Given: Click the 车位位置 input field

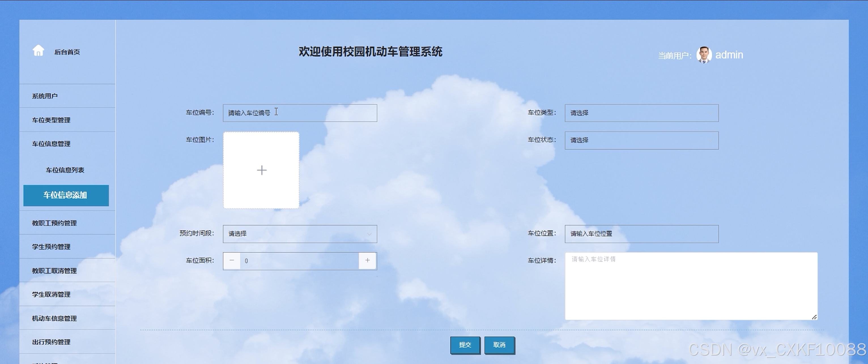Looking at the screenshot, I should [641, 234].
